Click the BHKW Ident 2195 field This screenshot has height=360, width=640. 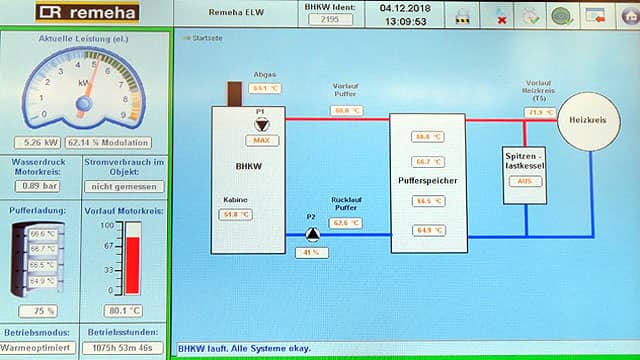point(331,19)
